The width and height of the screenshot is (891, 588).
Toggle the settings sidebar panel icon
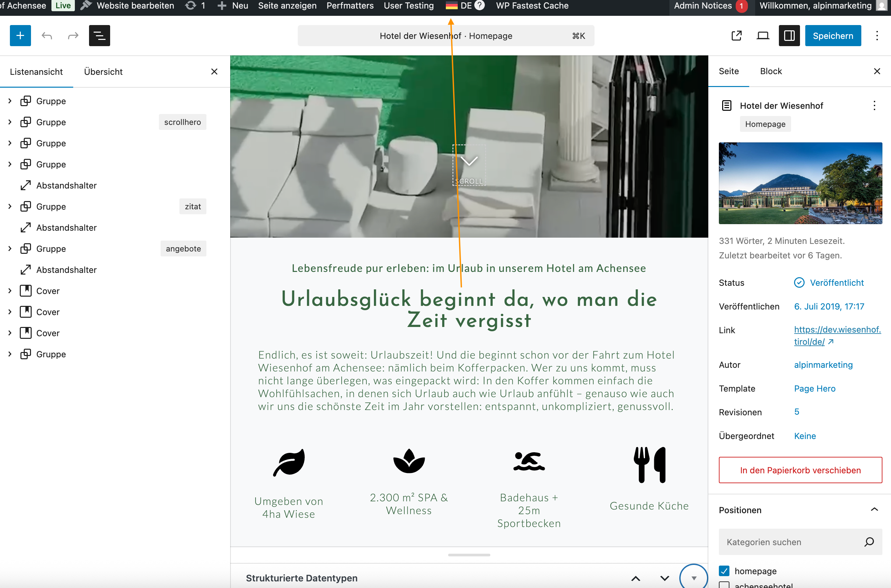pos(789,36)
